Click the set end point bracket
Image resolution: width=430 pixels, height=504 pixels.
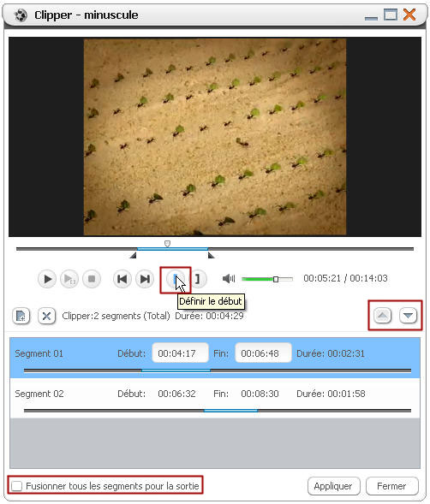198,279
